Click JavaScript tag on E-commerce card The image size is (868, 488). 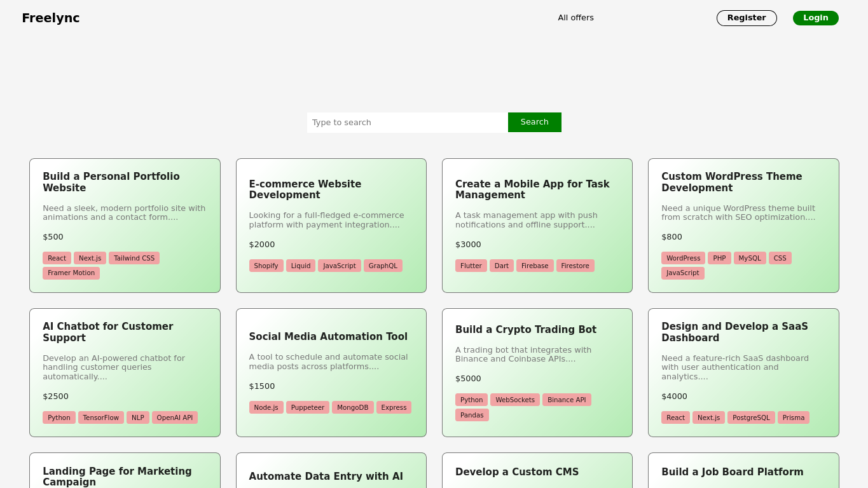click(340, 266)
